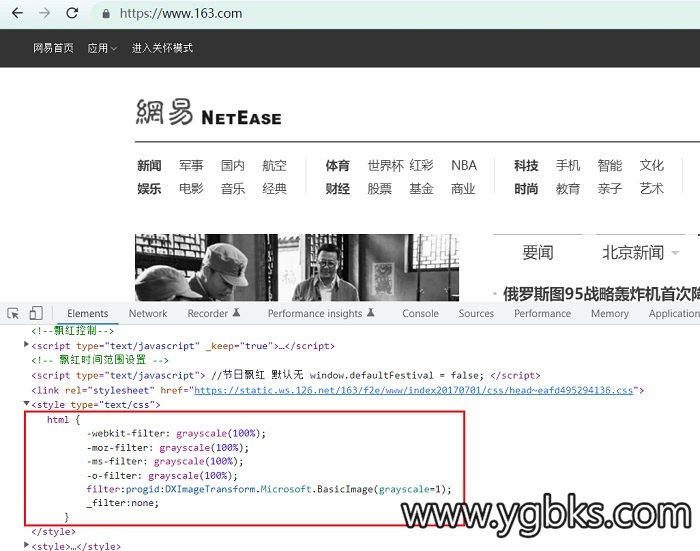Open the 智能 link
This screenshot has height=551, width=700.
(x=610, y=166)
